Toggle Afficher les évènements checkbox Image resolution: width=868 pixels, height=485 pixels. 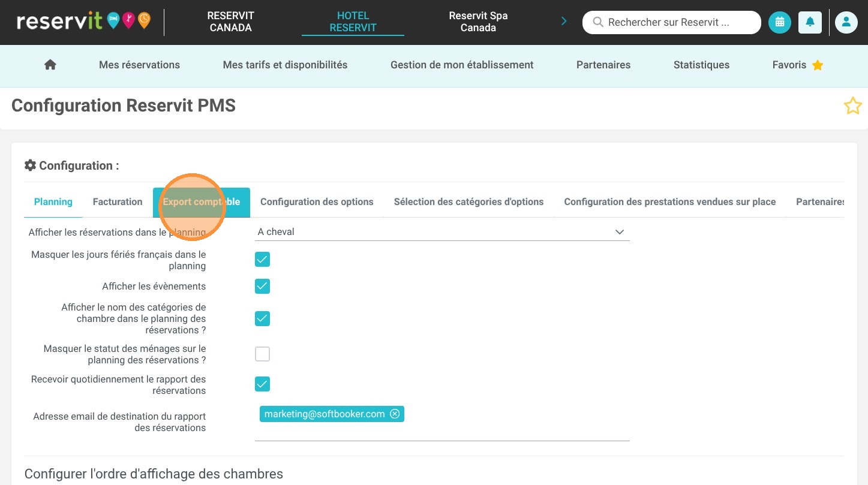tap(262, 286)
